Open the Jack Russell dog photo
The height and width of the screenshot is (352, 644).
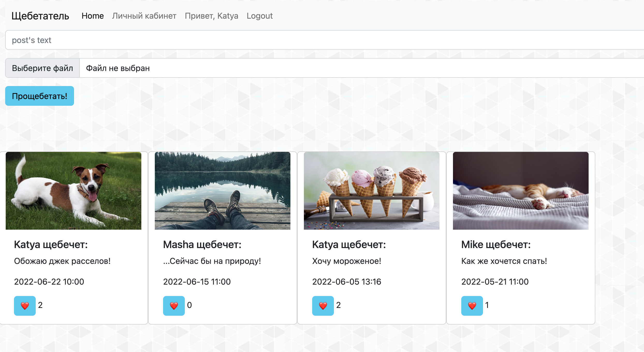click(74, 191)
